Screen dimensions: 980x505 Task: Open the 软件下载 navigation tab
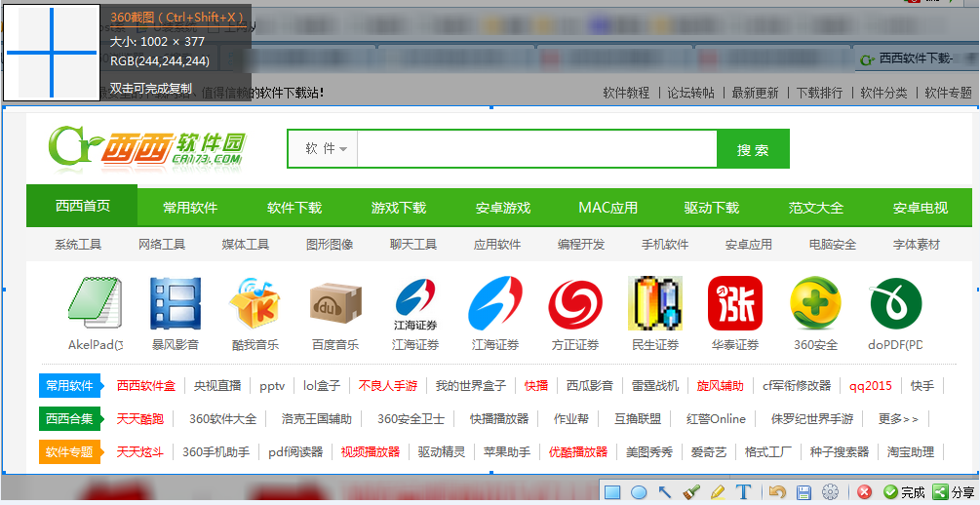click(x=294, y=208)
